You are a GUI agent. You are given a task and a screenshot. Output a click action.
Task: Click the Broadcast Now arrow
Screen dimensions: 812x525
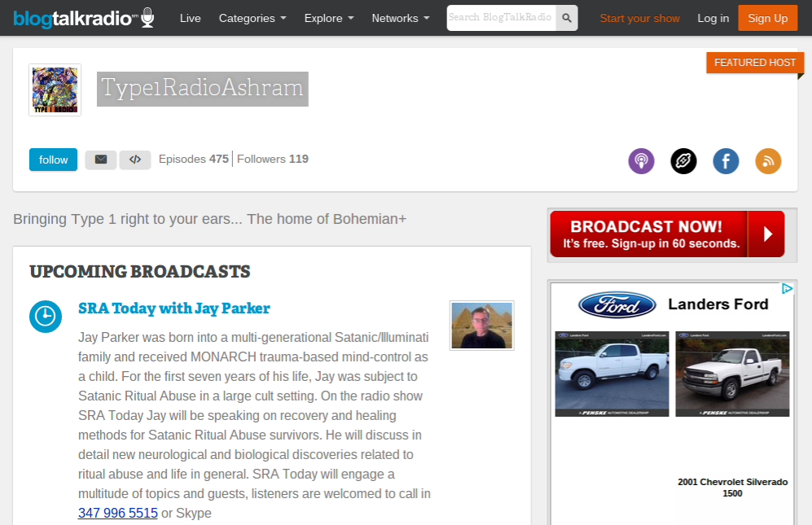click(768, 234)
